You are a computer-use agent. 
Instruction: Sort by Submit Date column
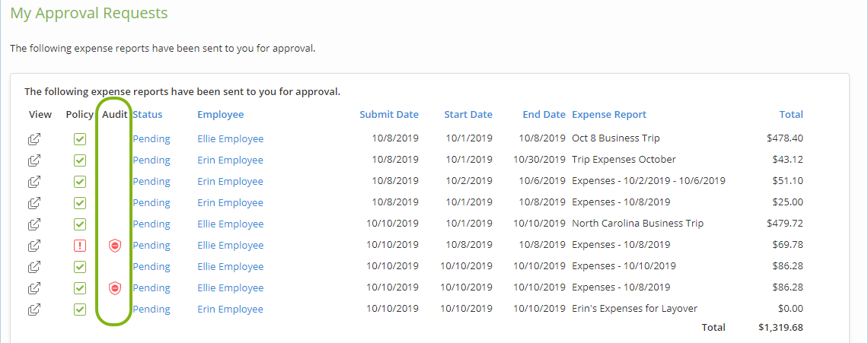coord(389,115)
